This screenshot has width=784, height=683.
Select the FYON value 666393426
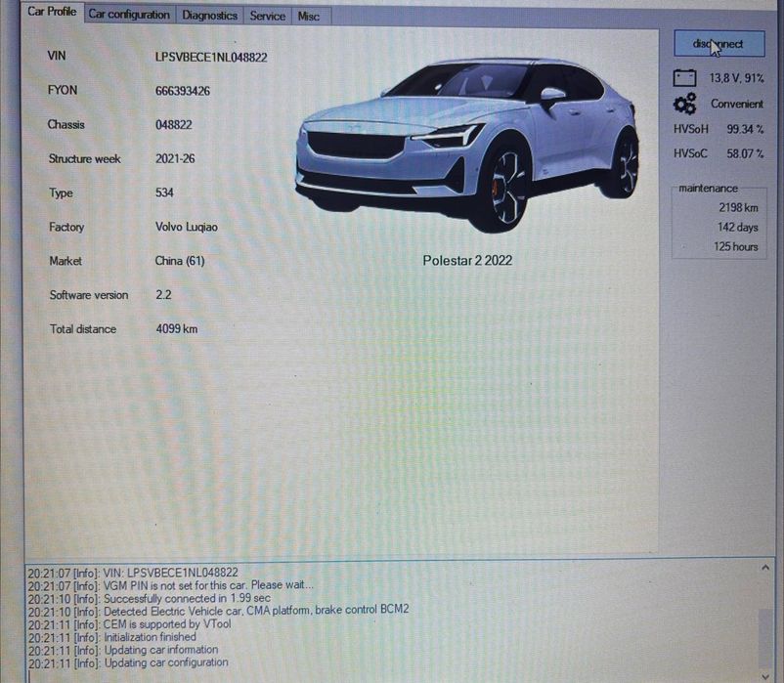[x=183, y=91]
